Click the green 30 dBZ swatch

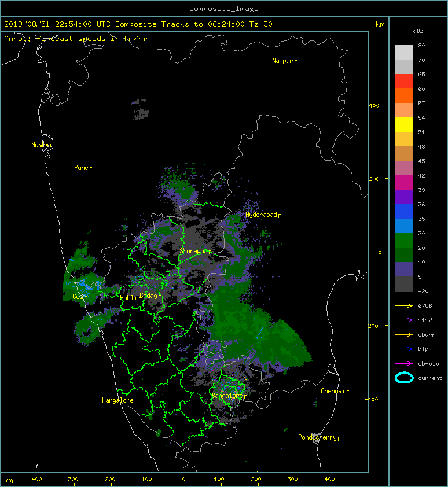(x=404, y=240)
